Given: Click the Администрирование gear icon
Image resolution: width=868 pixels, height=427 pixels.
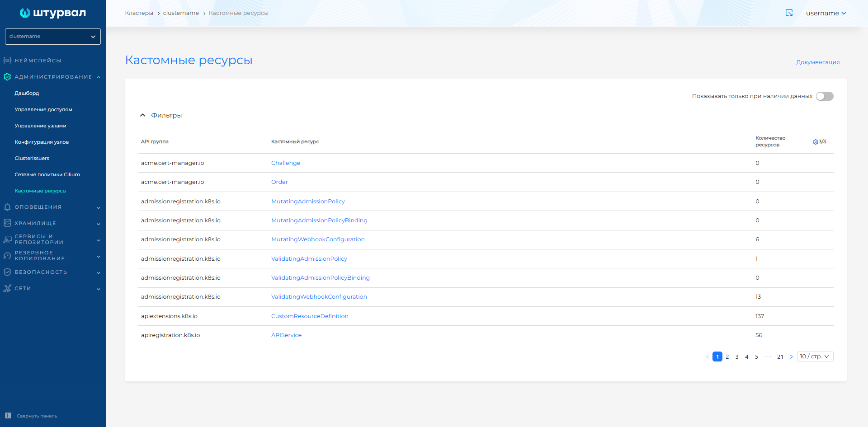Looking at the screenshot, I should point(7,77).
